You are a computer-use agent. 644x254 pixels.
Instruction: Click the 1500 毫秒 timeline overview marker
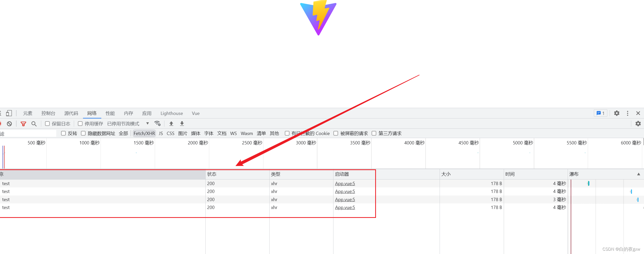144,143
